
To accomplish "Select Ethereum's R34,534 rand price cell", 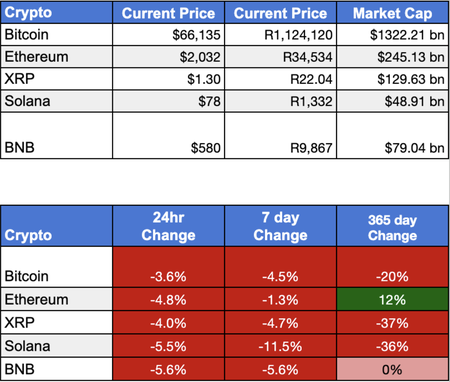I will 281,57.
